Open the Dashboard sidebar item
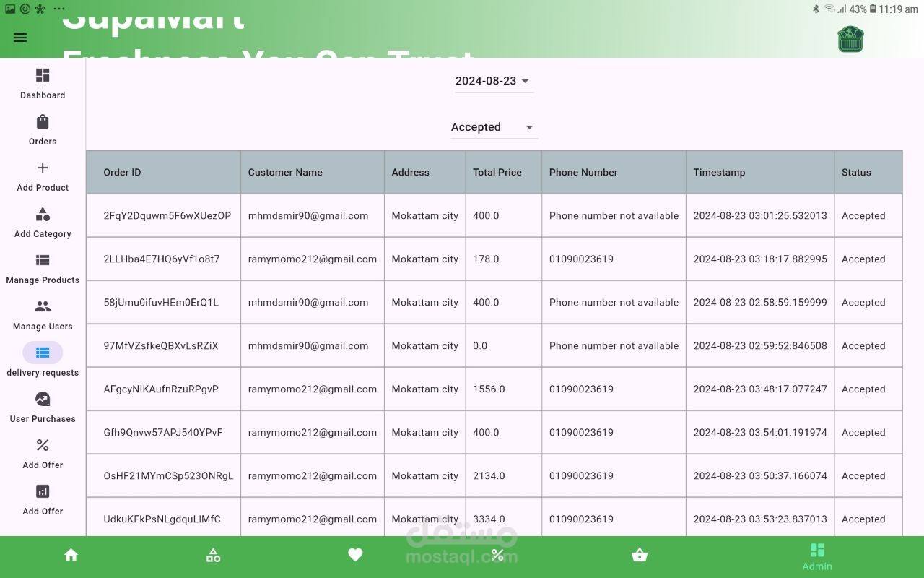924x578 pixels. click(x=43, y=84)
